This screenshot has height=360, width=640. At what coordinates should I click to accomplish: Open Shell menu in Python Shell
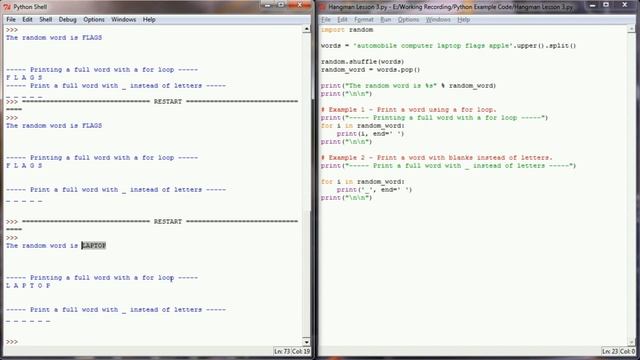(x=46, y=20)
